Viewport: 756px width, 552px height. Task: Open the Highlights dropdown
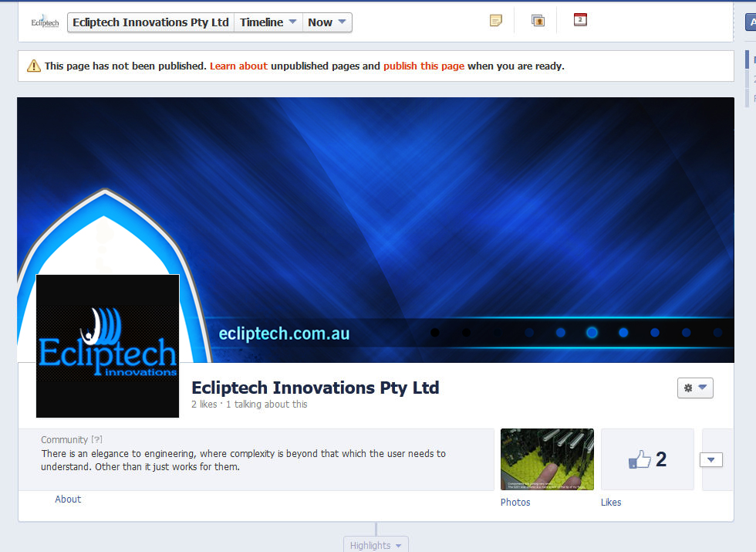tap(376, 545)
